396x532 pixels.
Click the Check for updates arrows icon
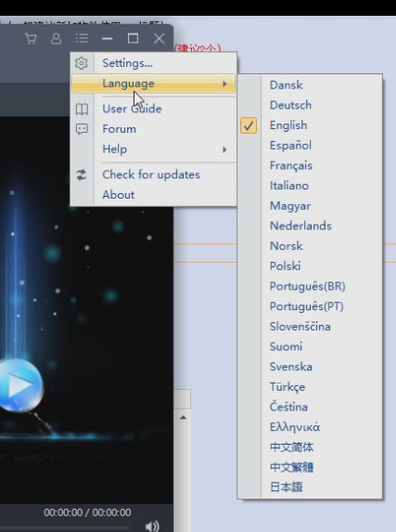pyautogui.click(x=82, y=175)
